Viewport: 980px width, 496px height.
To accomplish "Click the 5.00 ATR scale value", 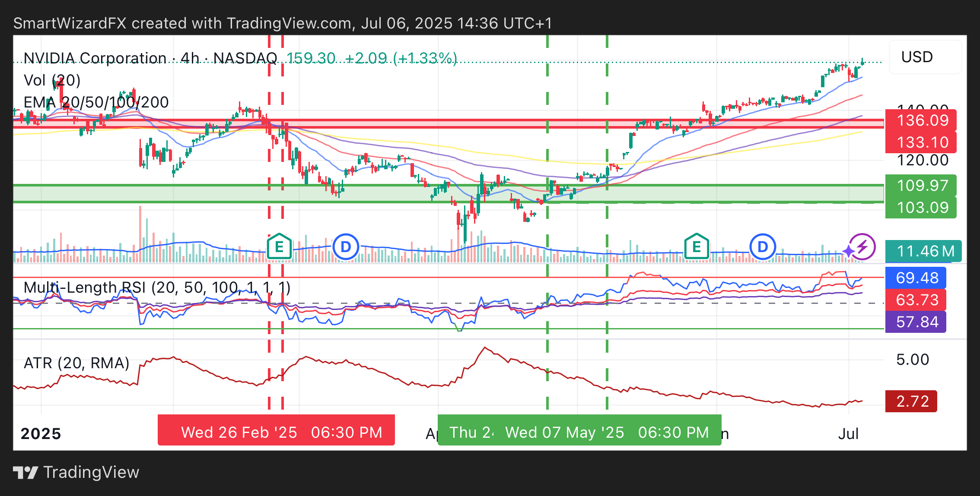I will tap(913, 360).
